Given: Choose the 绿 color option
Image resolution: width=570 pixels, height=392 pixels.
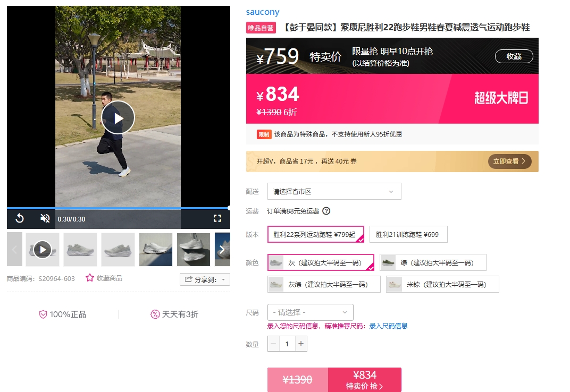Looking at the screenshot, I should coord(433,263).
